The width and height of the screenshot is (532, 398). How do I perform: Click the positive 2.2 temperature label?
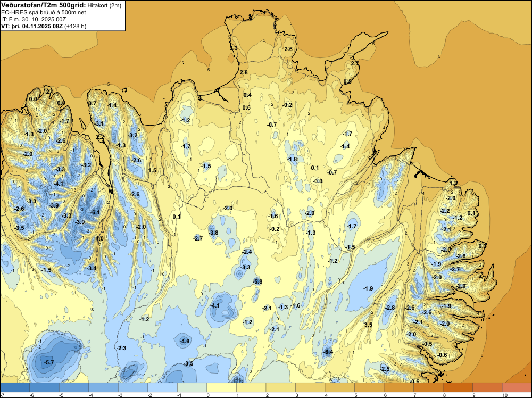(101, 137)
